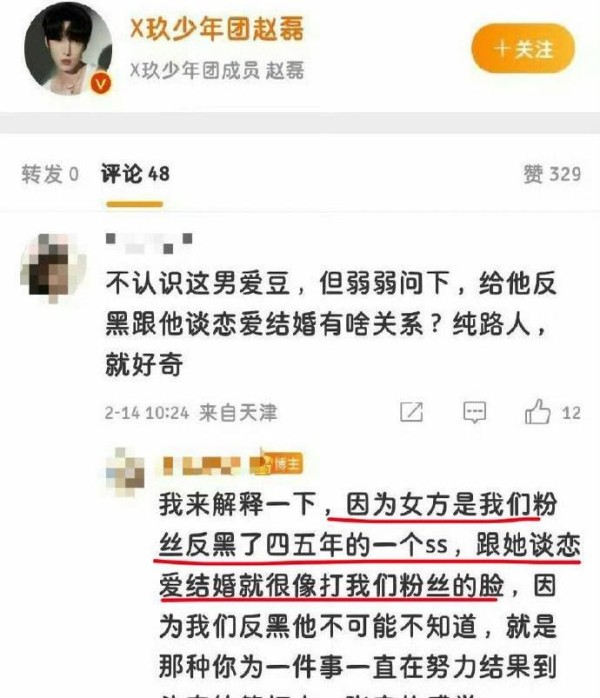The width and height of the screenshot is (600, 698).
Task: Open X玖少年团赵磊's profile avatar
Action: coord(68,49)
